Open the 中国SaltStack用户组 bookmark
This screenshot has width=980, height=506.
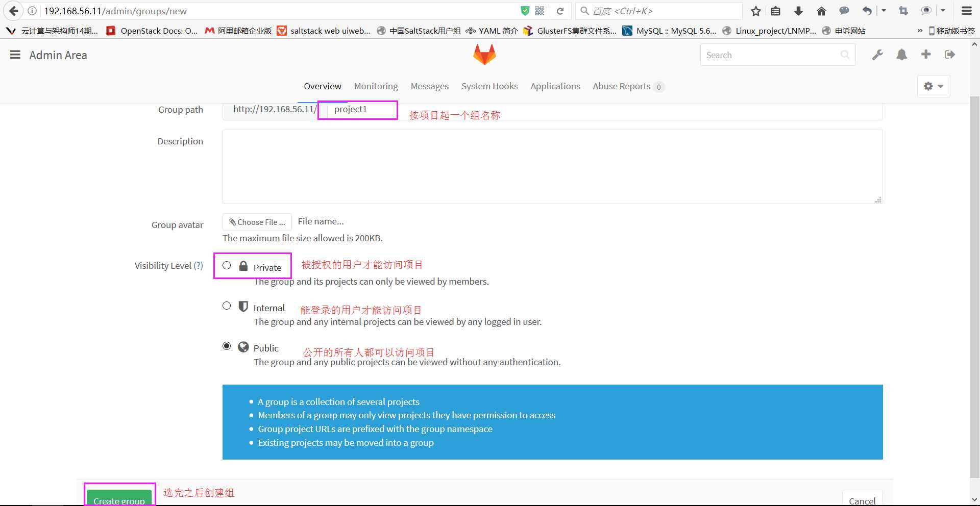tap(419, 31)
